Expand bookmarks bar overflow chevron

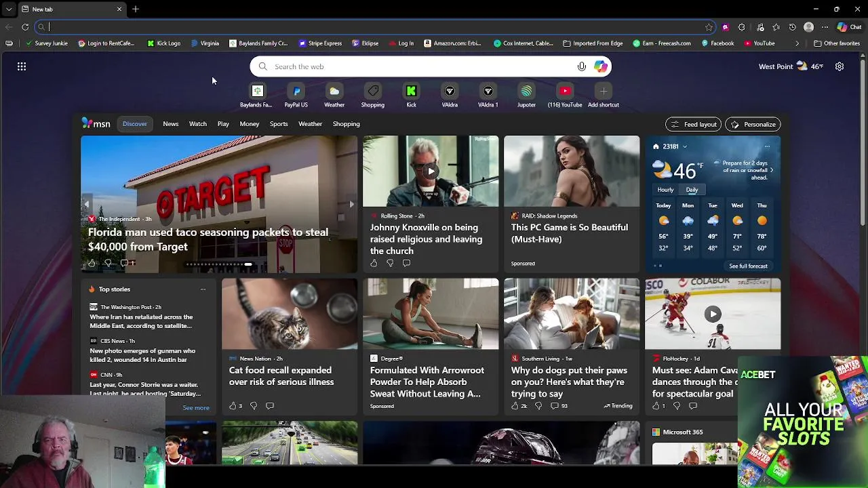click(797, 43)
